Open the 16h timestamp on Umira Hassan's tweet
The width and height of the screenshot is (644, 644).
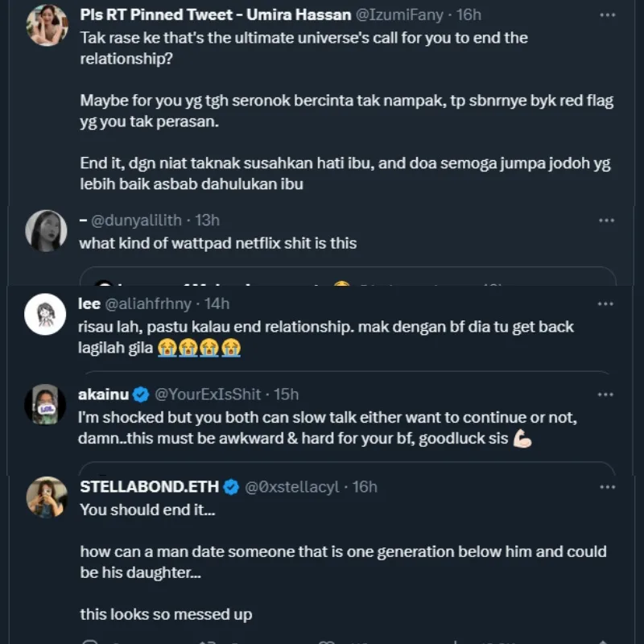pyautogui.click(x=469, y=14)
